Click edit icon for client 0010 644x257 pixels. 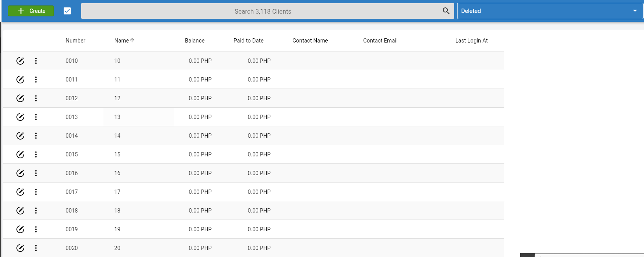click(20, 61)
